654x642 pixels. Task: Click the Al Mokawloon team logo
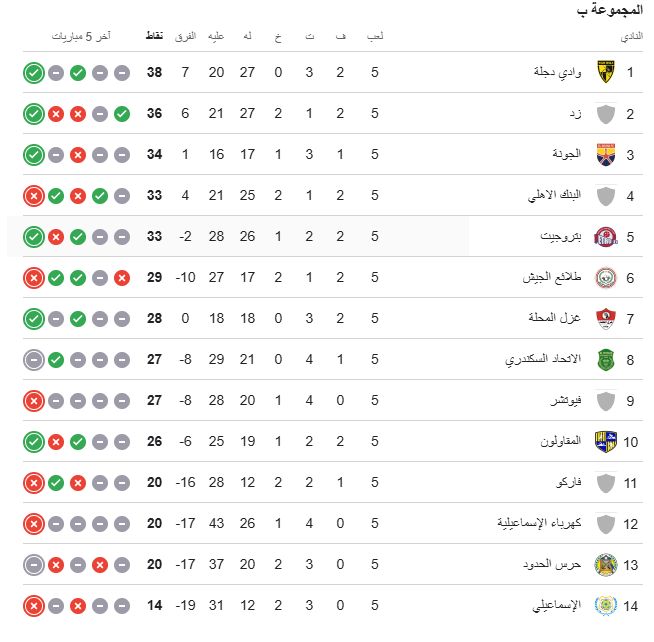(605, 441)
